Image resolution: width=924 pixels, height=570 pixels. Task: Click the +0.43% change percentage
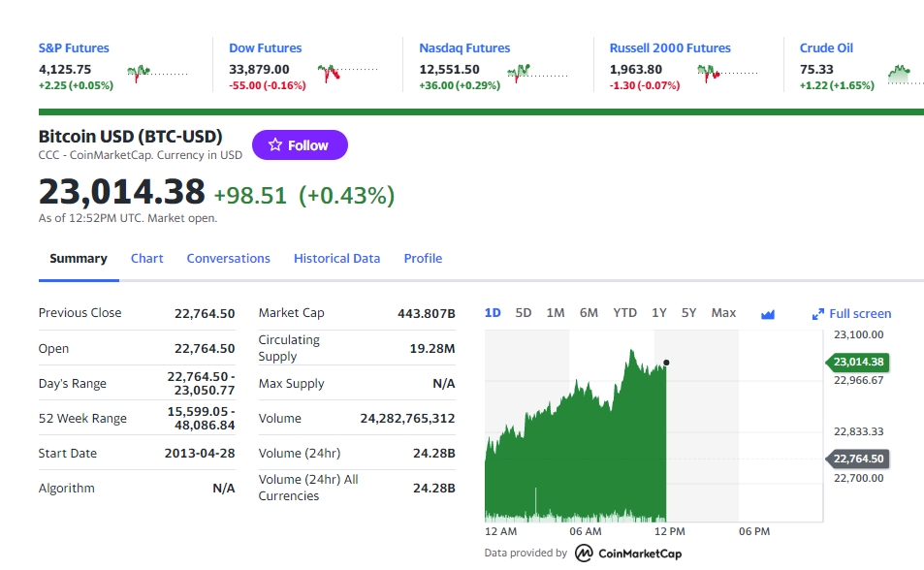coord(346,196)
